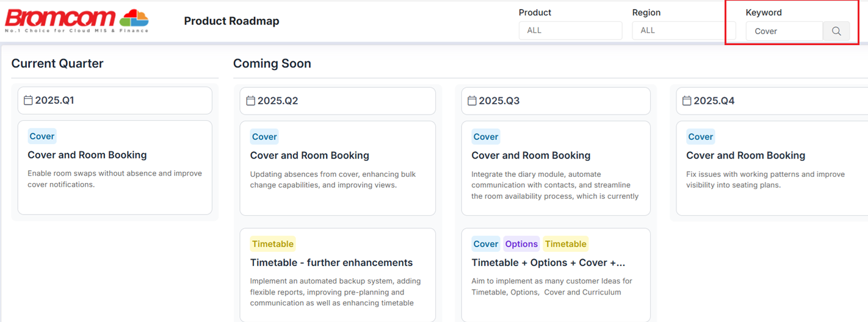Open 2025.Q3 Cover and Room Booking title
This screenshot has width=868, height=322.
click(x=530, y=156)
